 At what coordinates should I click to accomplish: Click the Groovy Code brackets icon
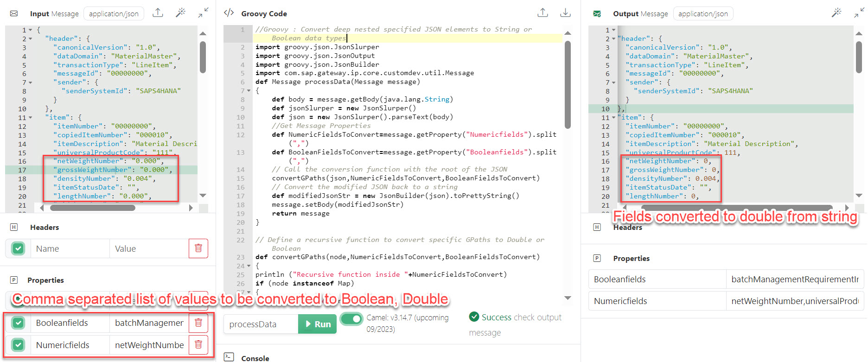pos(229,13)
